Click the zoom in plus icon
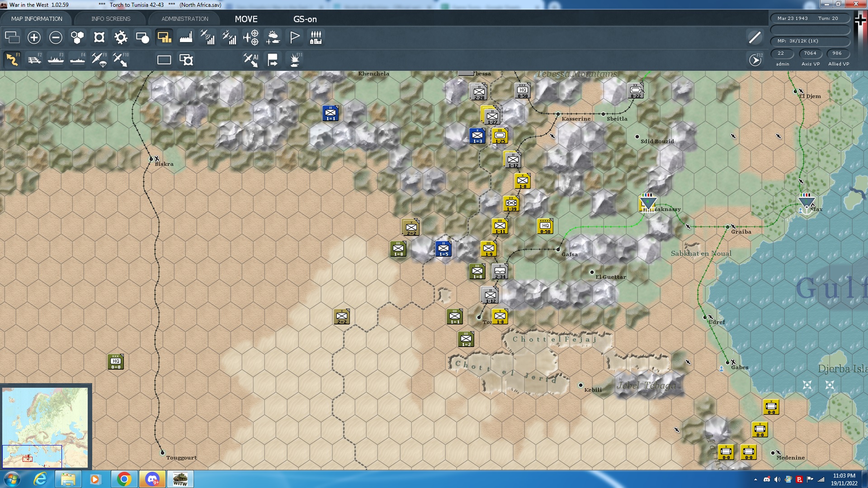The width and height of the screenshot is (868, 488). coord(34,38)
